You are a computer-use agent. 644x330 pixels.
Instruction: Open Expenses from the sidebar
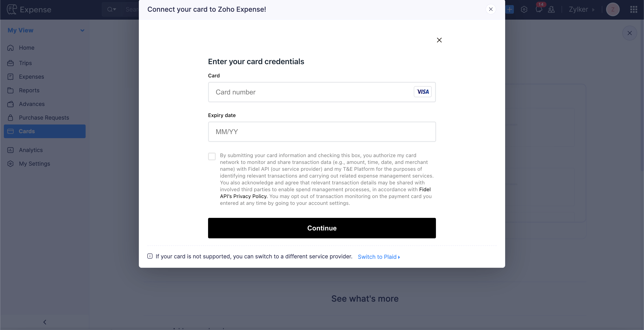pos(10,77)
